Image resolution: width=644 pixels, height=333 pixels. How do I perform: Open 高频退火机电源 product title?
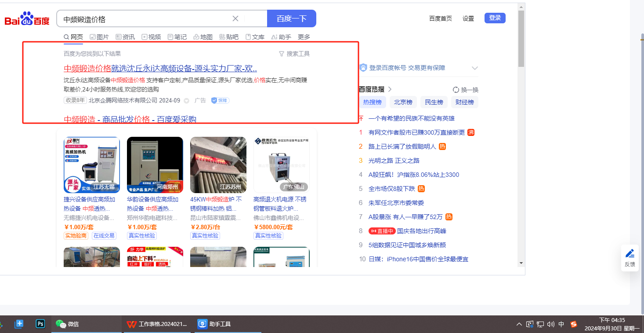(280, 204)
